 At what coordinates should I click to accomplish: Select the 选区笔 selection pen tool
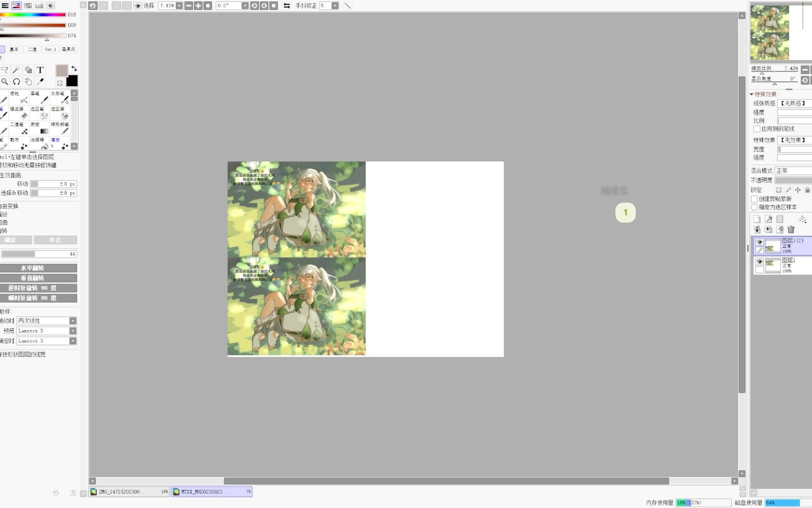tap(39, 113)
